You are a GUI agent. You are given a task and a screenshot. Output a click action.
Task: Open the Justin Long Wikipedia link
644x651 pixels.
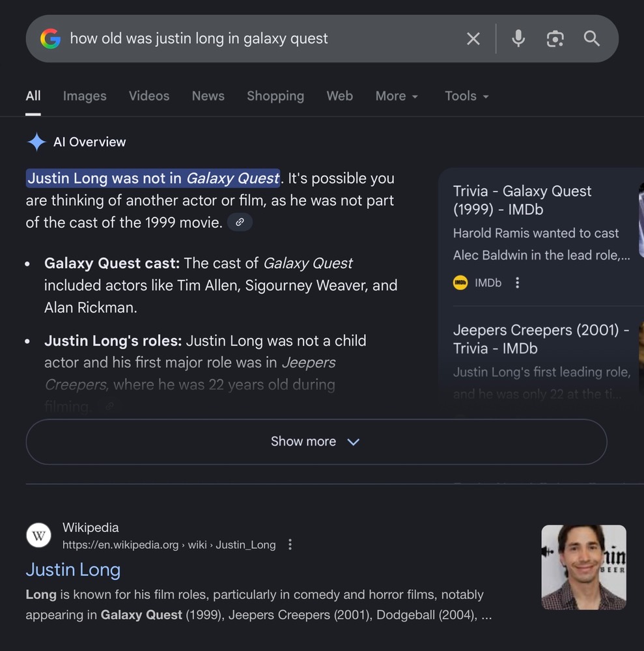point(73,570)
